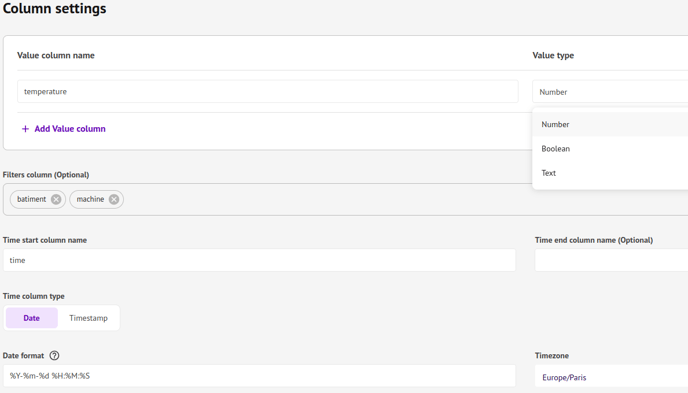This screenshot has height=393, width=688.
Task: Choose Text from the value type list
Action: 610,173
